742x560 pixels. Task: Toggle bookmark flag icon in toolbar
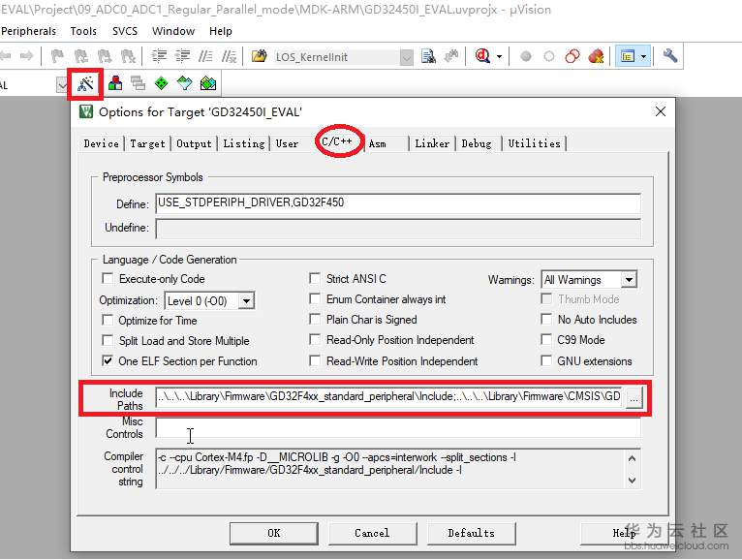57,56
